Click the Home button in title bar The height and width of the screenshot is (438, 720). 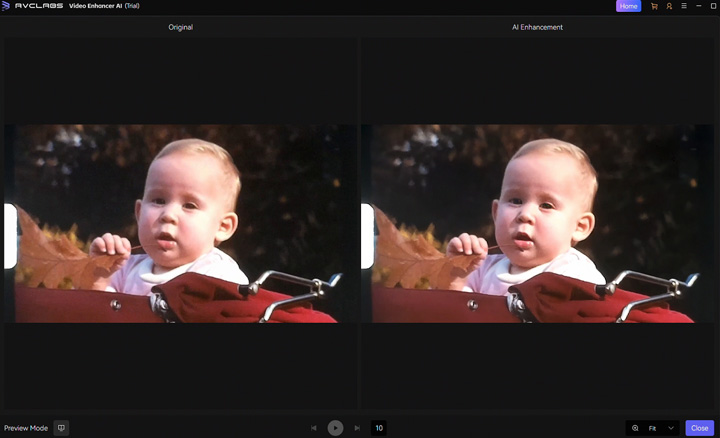click(628, 6)
